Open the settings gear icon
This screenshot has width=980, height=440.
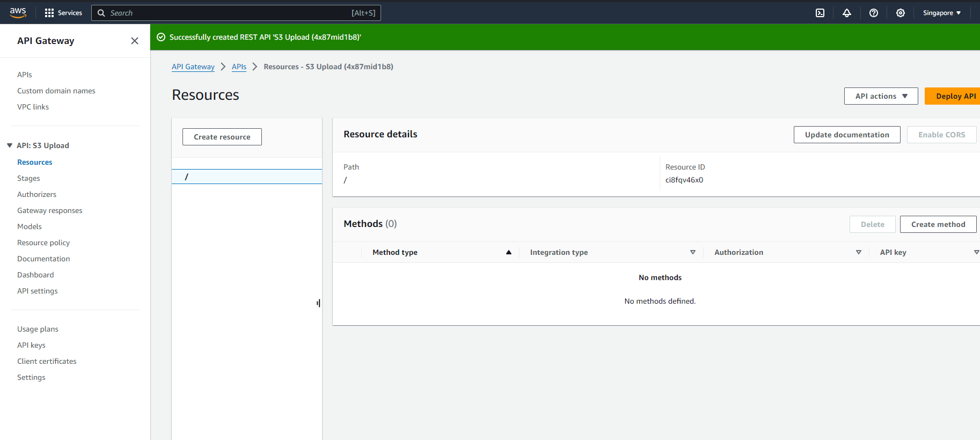click(901, 13)
